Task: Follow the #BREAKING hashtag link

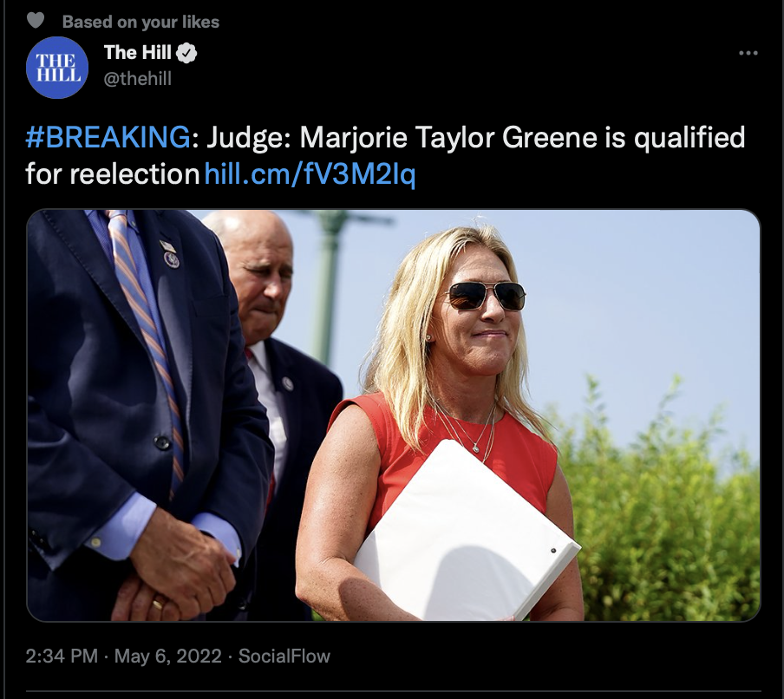Action: pos(108,137)
